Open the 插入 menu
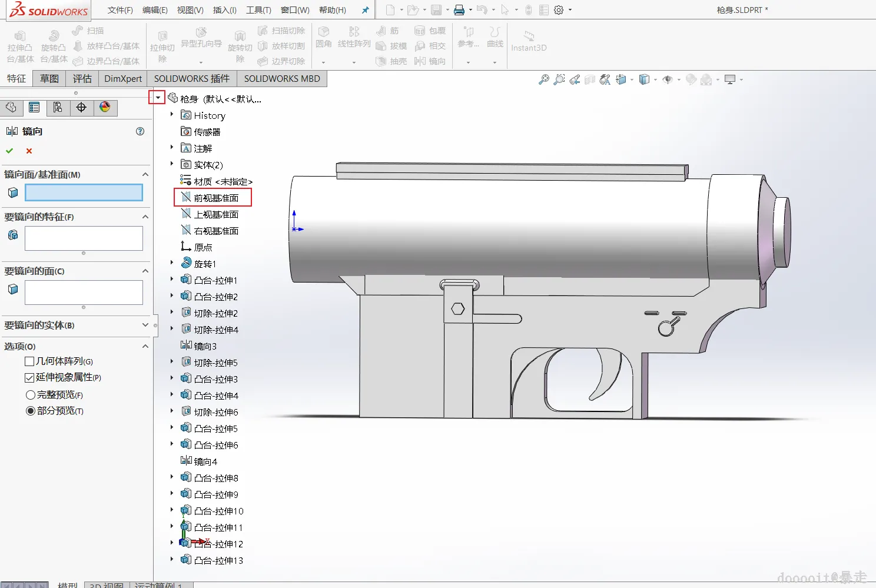 224,10
